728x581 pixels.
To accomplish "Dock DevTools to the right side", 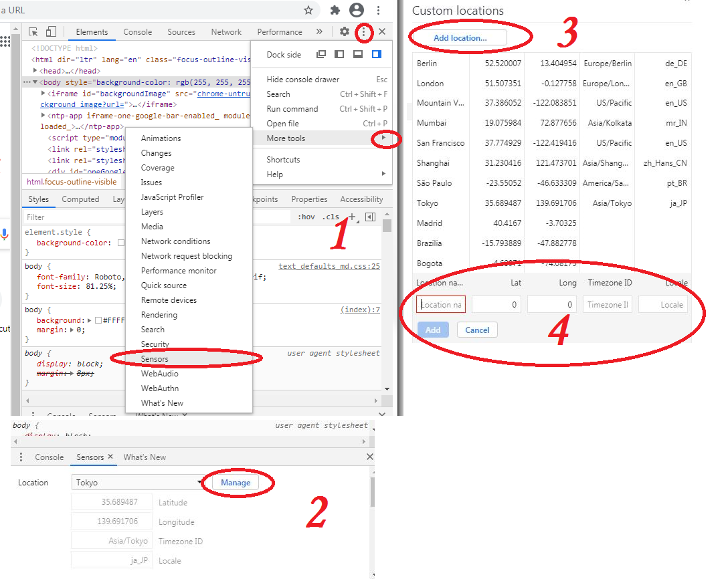I will click(377, 54).
